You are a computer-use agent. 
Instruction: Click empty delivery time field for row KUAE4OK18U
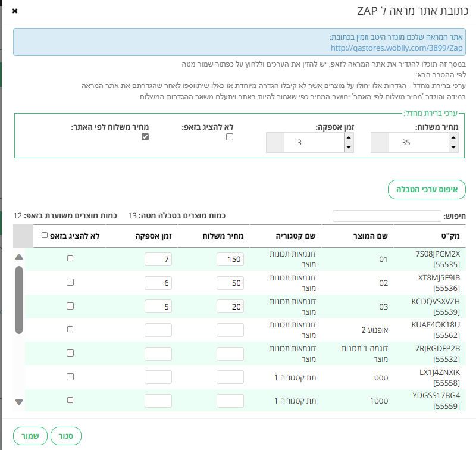point(158,330)
